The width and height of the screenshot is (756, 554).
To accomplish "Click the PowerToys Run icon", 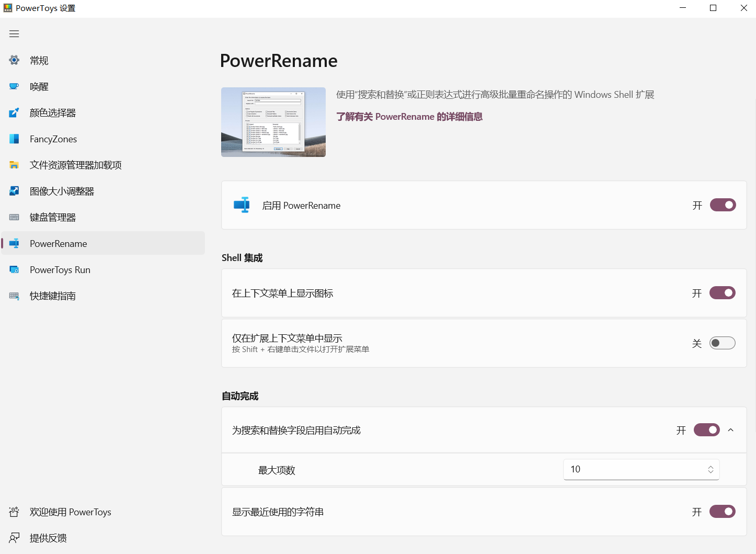I will pyautogui.click(x=14, y=269).
